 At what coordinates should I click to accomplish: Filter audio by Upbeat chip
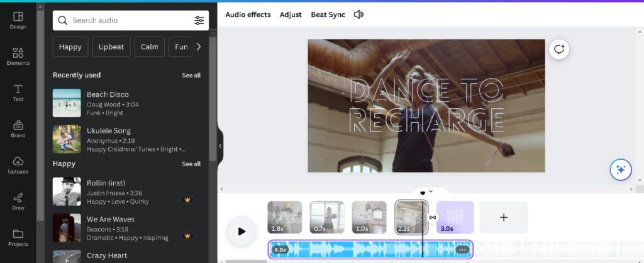[111, 47]
